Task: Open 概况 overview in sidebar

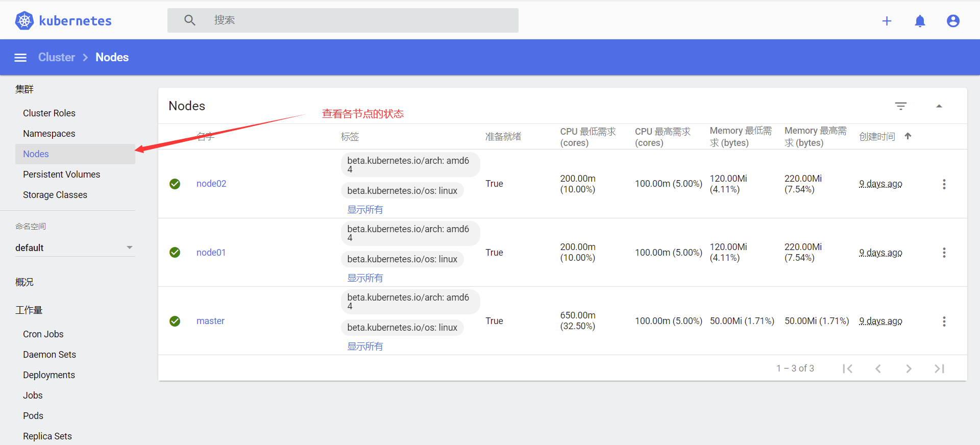Action: pos(24,282)
